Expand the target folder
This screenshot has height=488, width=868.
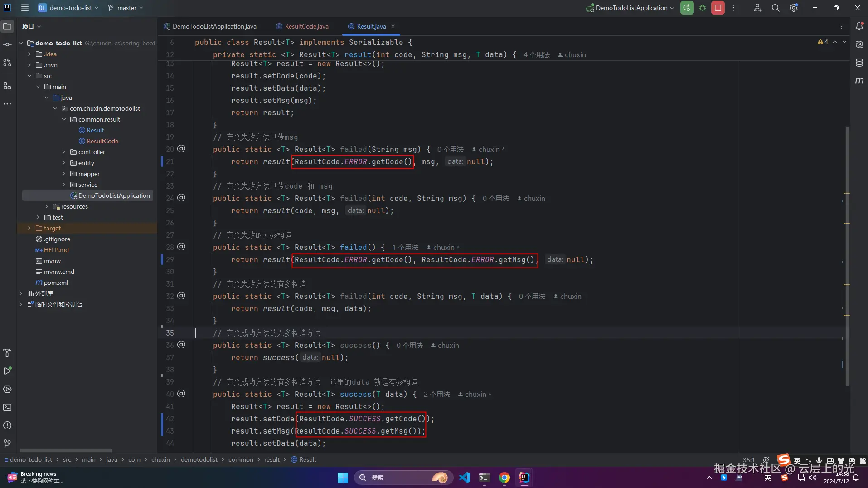point(29,228)
